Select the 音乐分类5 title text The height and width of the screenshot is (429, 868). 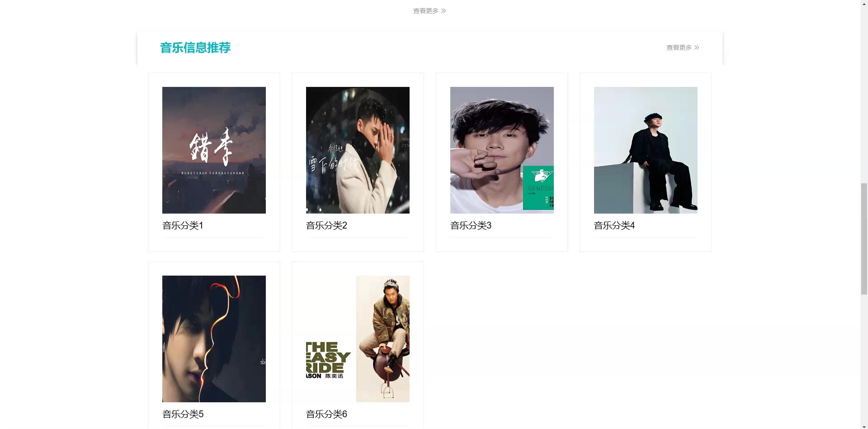coord(183,414)
